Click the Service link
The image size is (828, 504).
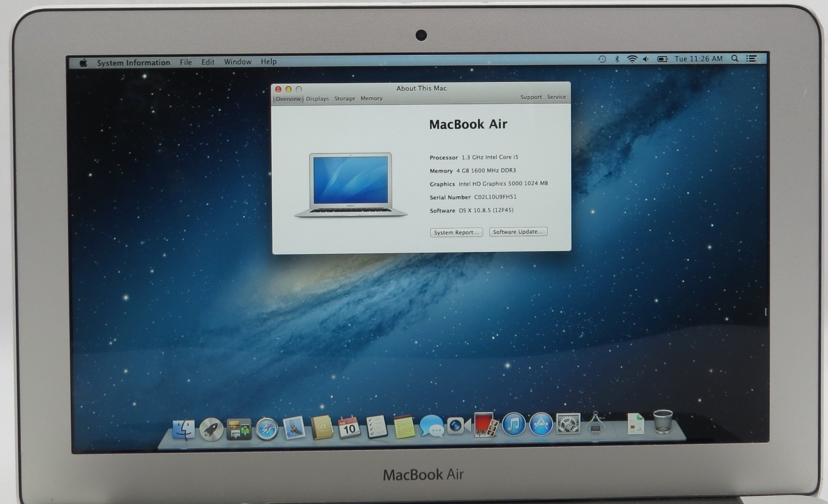point(556,97)
